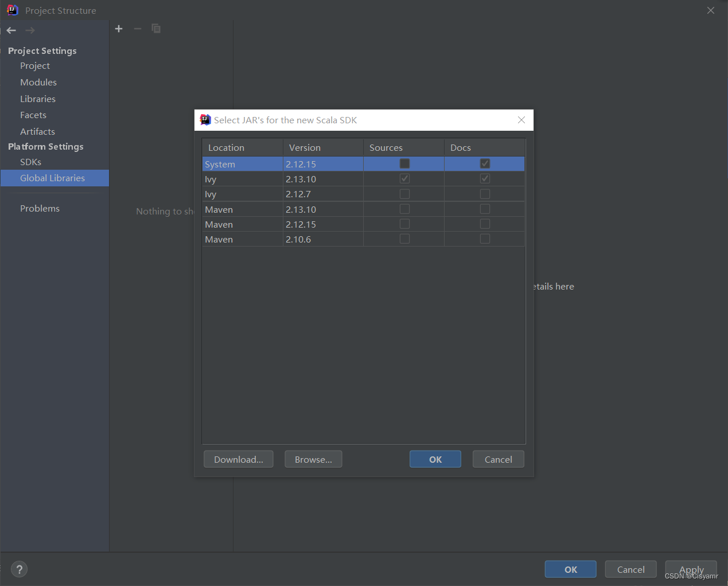Open Project settings page

click(x=35, y=66)
